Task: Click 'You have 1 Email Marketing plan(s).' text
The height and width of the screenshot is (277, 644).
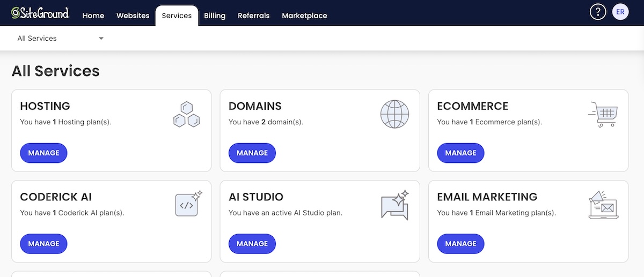Action: coord(496,213)
